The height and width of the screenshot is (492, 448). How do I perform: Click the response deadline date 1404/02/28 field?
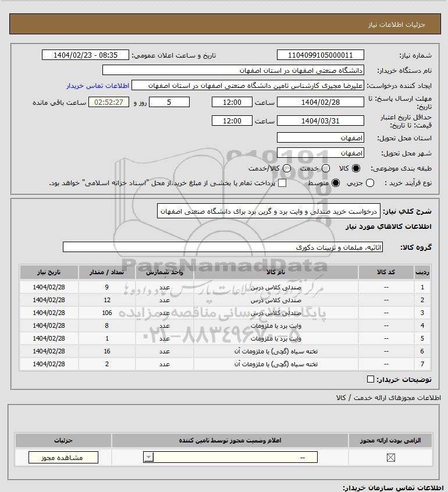coord(321,102)
